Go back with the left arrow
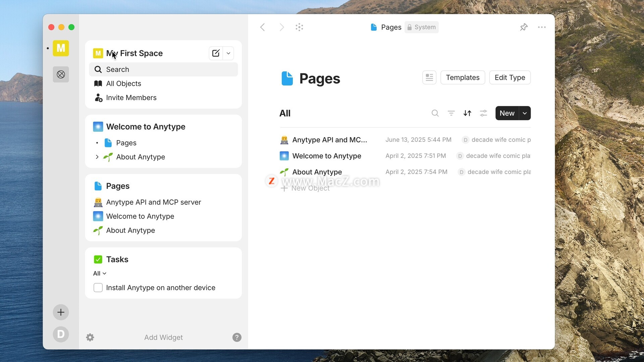 [263, 27]
